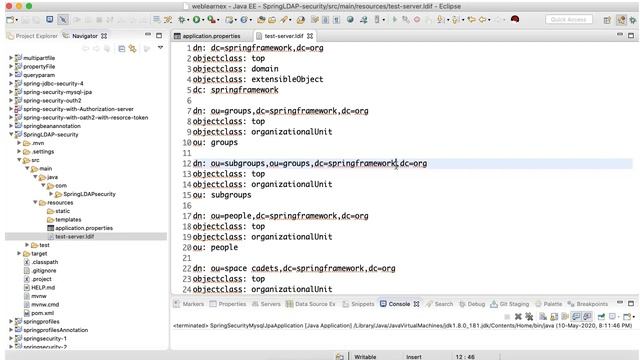640x360 pixels.
Task: Switch to Project Explorer tab
Action: 33,36
